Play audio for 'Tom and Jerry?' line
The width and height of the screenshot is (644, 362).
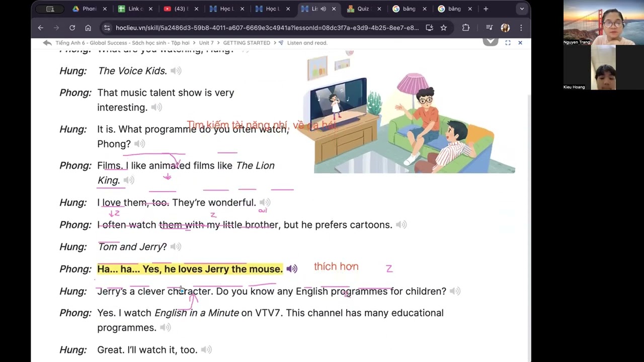pos(176,246)
